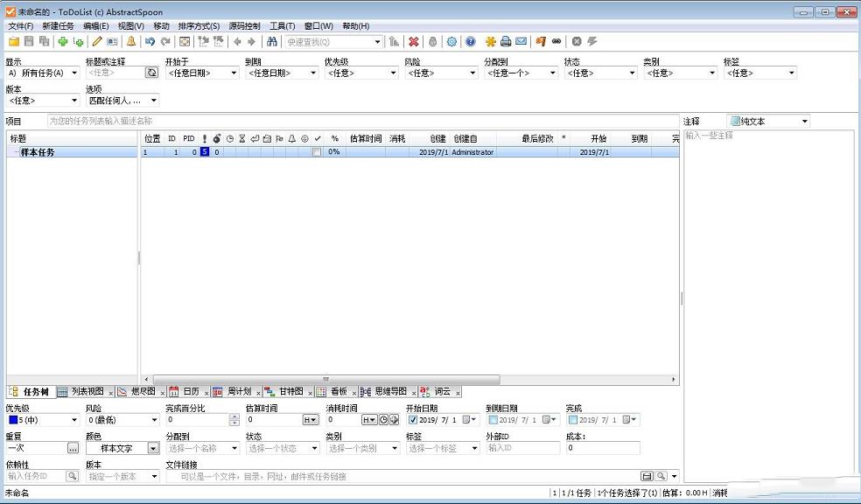Open the priority dropdown showing 5 (中)
Viewport: 861px width, 504px height.
coord(73,419)
